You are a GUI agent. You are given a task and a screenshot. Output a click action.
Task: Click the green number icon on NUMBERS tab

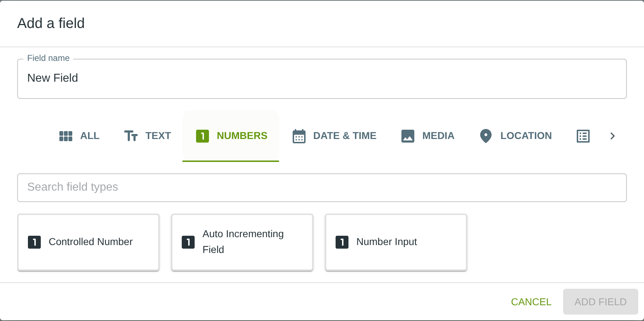(x=203, y=136)
